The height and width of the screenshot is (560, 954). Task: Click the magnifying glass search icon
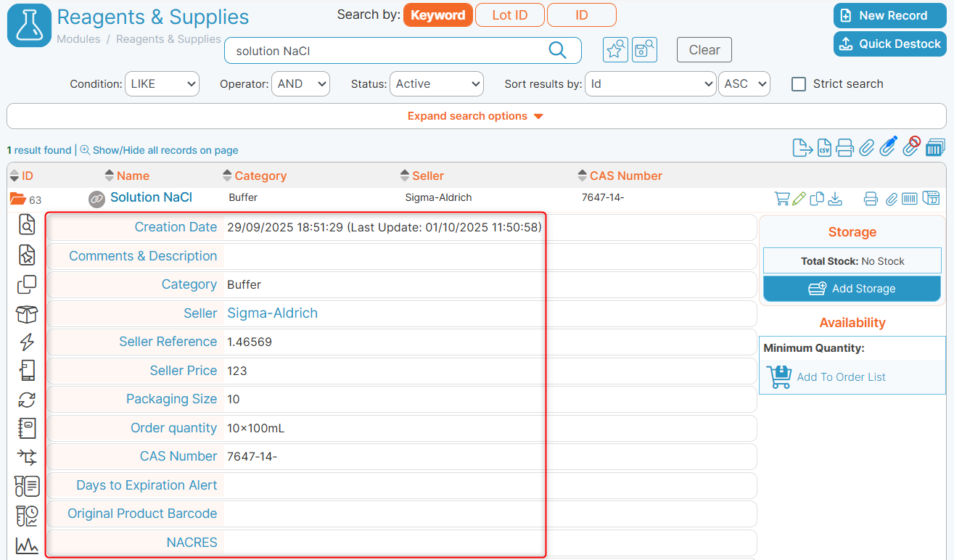tap(557, 50)
